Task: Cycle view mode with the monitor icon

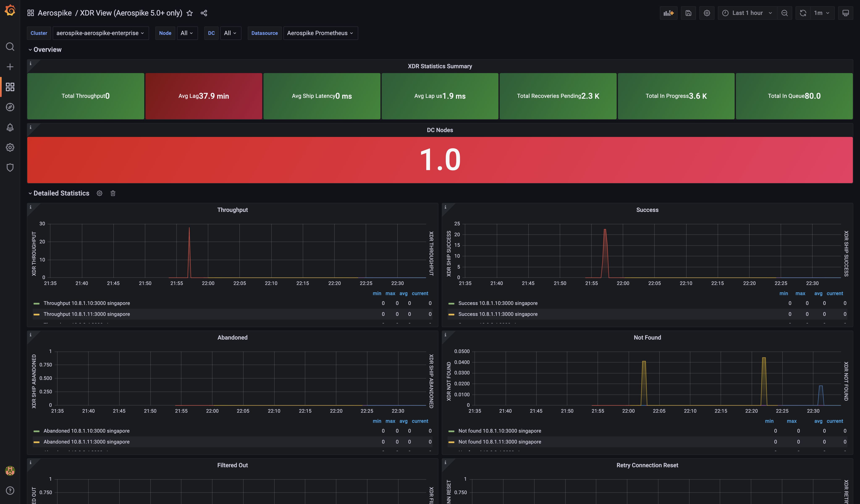Action: coord(845,13)
